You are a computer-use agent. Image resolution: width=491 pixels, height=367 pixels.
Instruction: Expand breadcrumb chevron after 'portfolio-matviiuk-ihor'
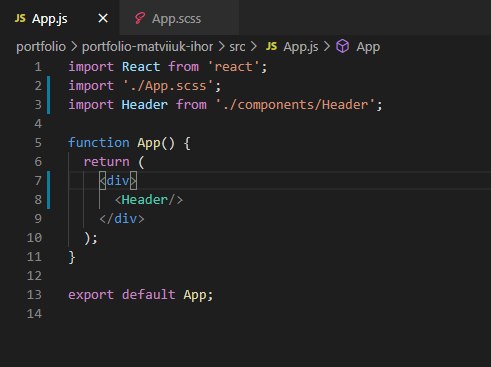click(x=221, y=47)
